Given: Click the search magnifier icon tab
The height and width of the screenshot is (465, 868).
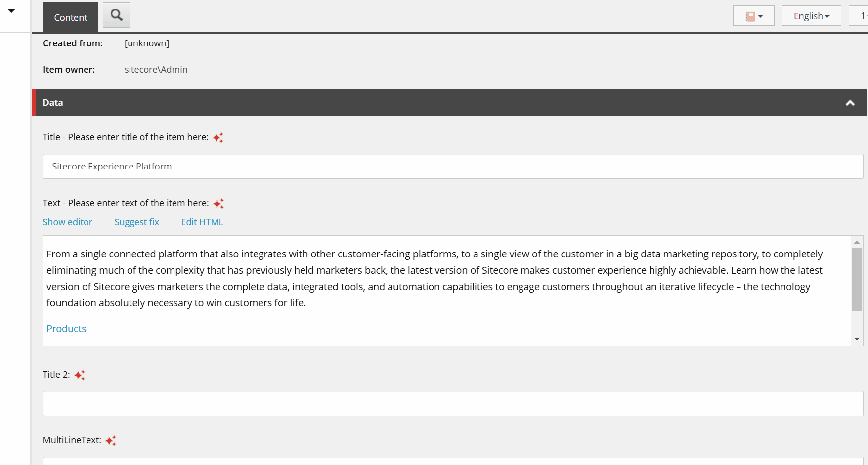Looking at the screenshot, I should (117, 15).
